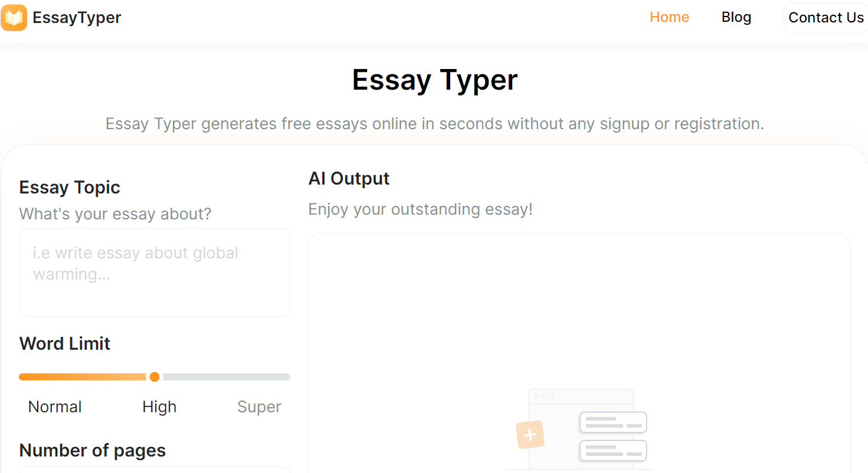Click the 'What's your essay about?' label
The width and height of the screenshot is (868, 473).
coord(114,213)
